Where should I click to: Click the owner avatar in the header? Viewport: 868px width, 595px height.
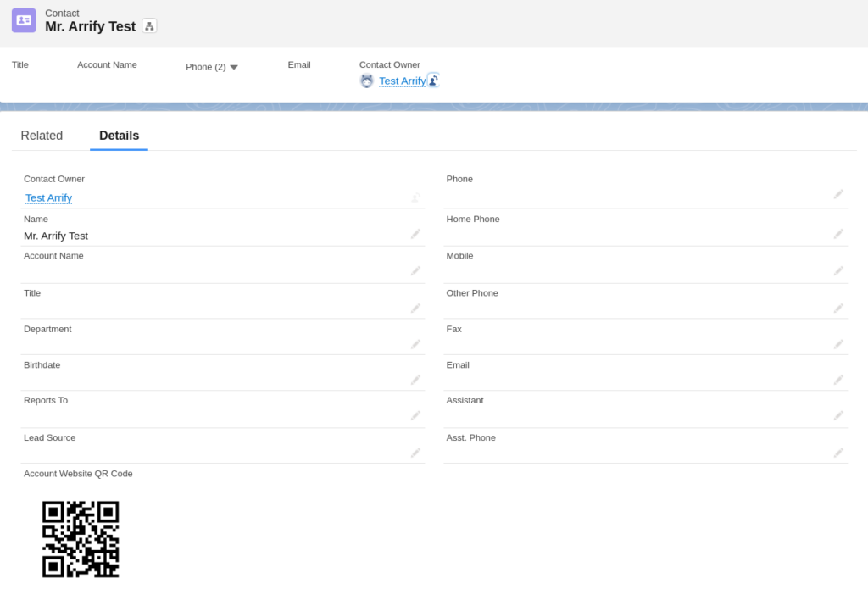[367, 81]
